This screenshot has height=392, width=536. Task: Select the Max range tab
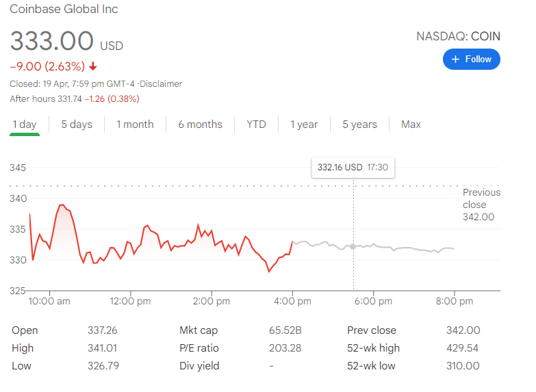[x=411, y=125]
